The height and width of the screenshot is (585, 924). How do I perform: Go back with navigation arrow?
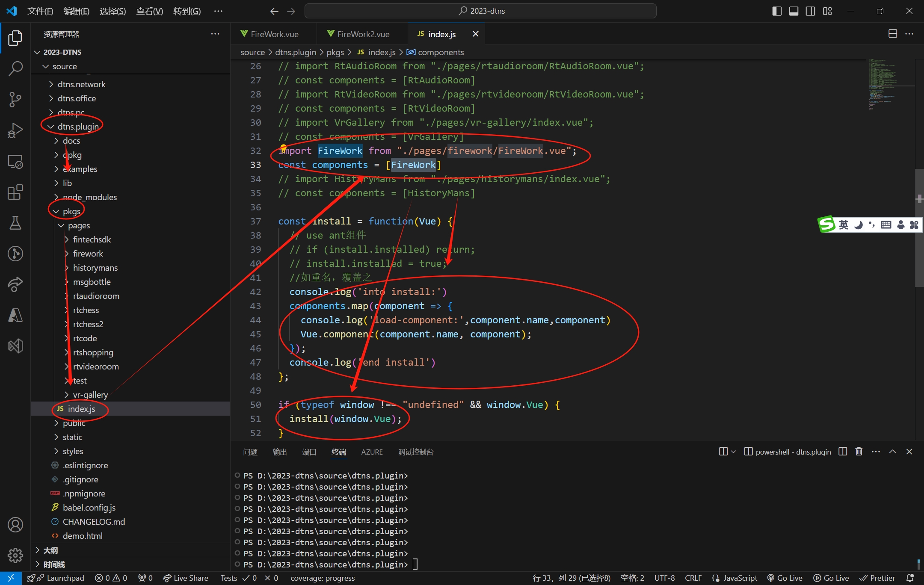(275, 11)
